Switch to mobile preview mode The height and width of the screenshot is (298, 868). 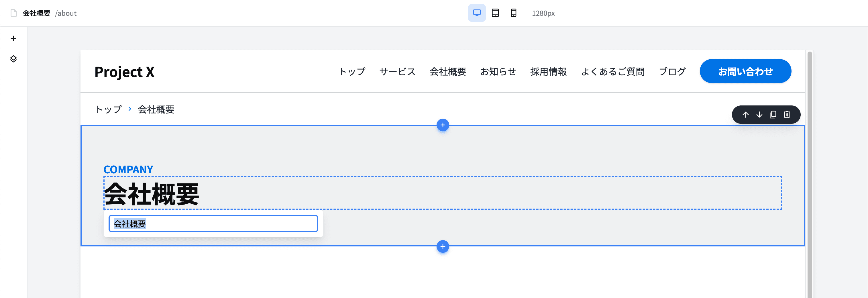click(513, 13)
